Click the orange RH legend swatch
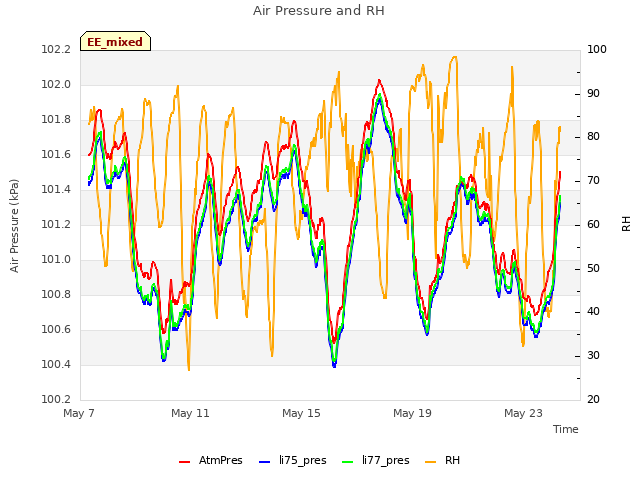The image size is (640, 480). click(x=431, y=462)
